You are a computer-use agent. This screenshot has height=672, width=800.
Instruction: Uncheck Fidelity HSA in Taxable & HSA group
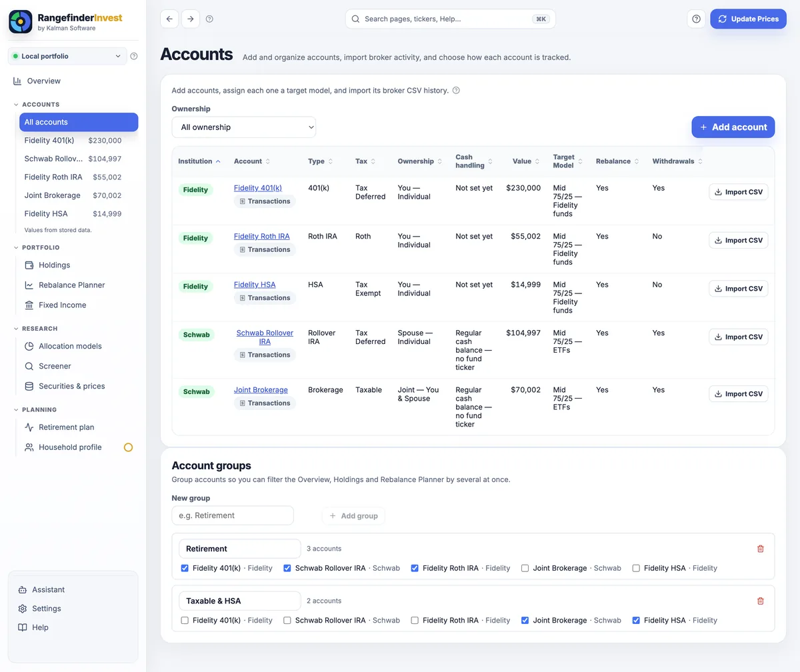point(636,620)
